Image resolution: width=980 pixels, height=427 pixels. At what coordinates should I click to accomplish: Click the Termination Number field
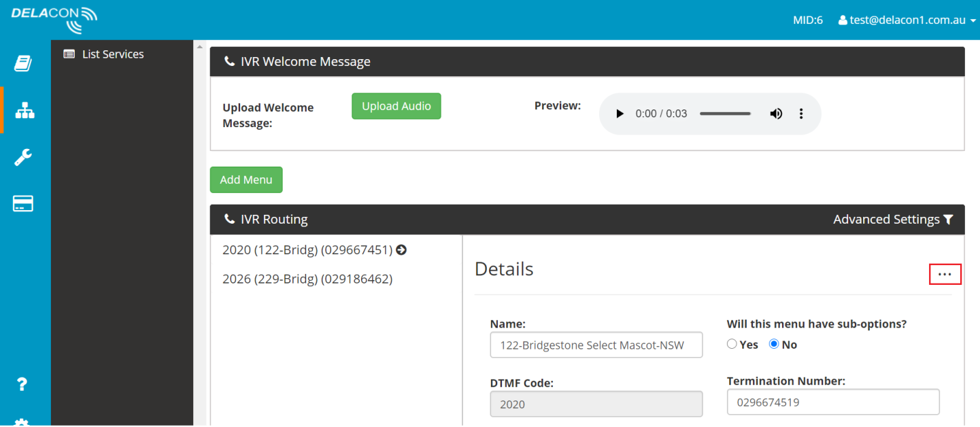pyautogui.click(x=833, y=402)
